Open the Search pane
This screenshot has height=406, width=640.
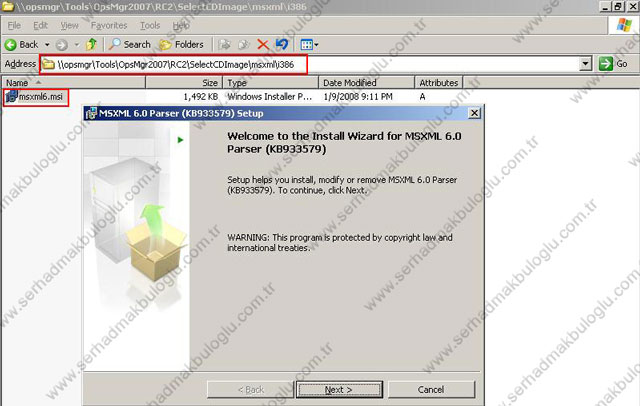tap(130, 44)
